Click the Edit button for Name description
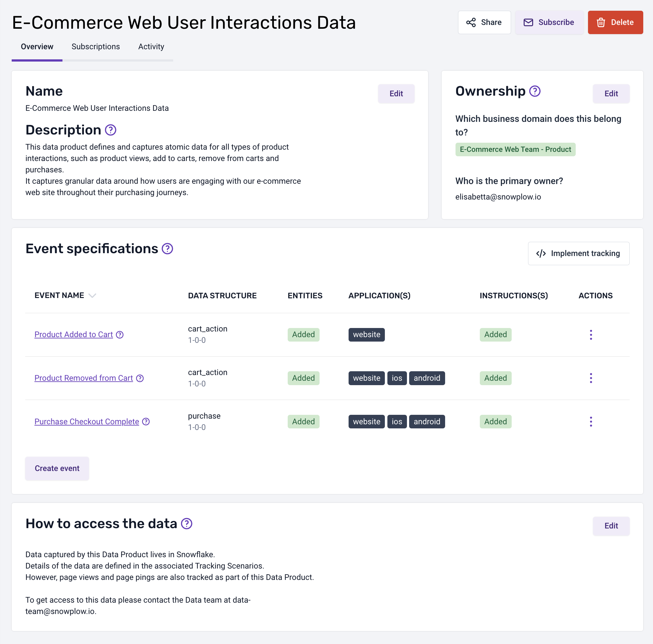 pos(396,93)
